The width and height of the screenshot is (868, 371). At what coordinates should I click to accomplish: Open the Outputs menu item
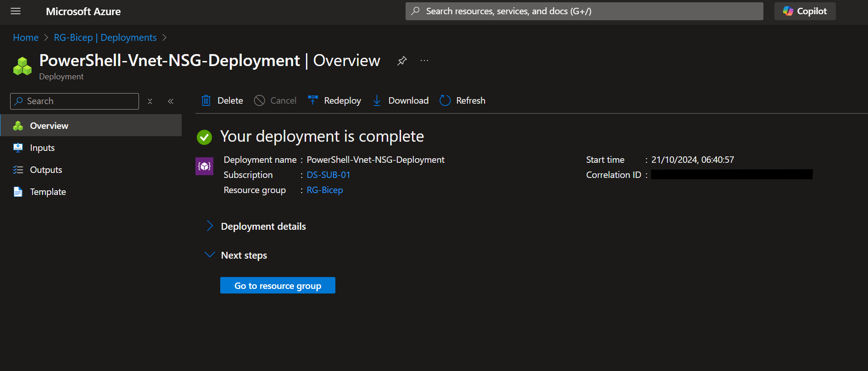46,170
